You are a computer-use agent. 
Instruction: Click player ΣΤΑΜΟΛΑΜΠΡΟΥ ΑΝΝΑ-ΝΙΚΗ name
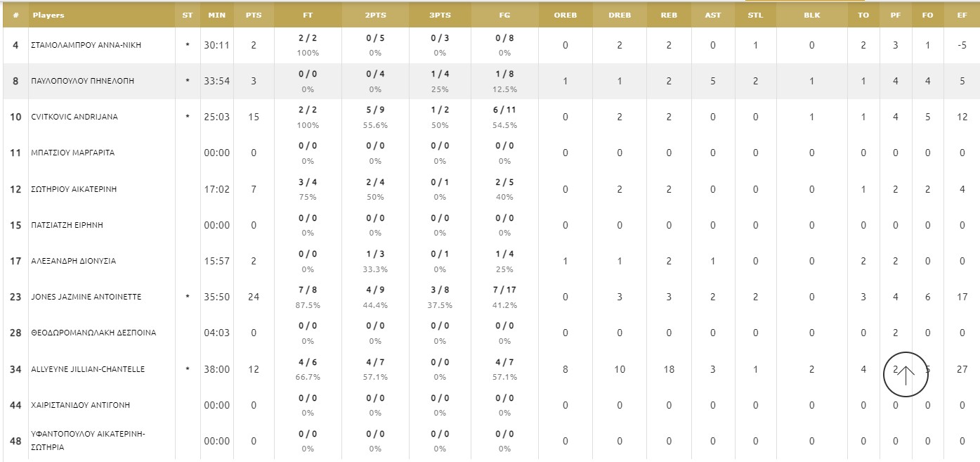point(86,45)
